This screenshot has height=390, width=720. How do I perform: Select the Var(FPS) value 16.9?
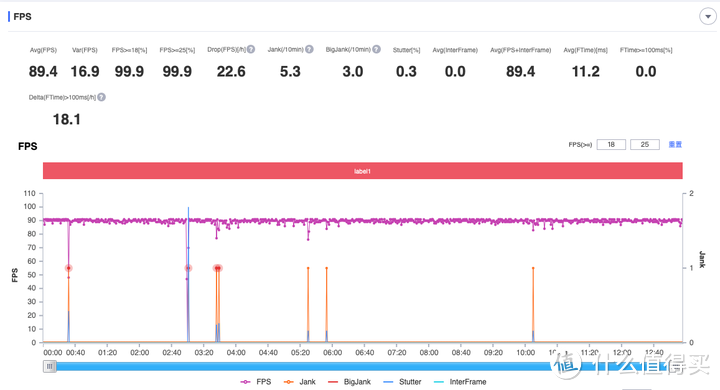point(85,72)
